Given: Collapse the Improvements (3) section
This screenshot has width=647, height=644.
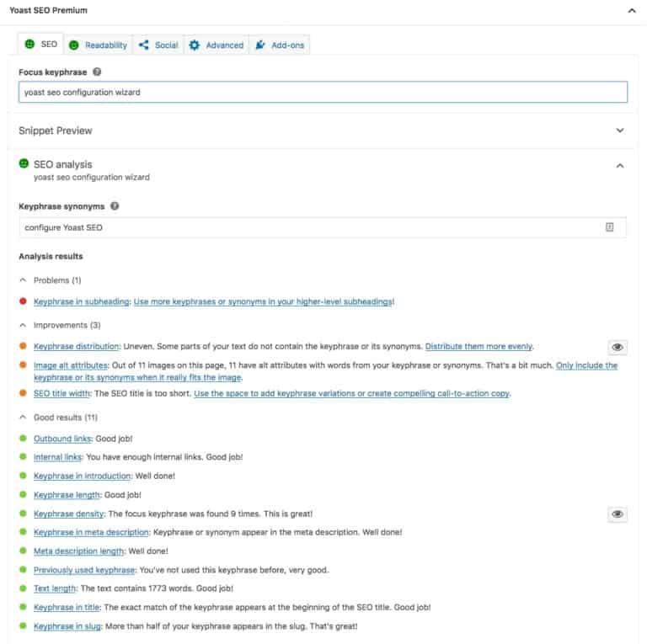Looking at the screenshot, I should coord(22,325).
